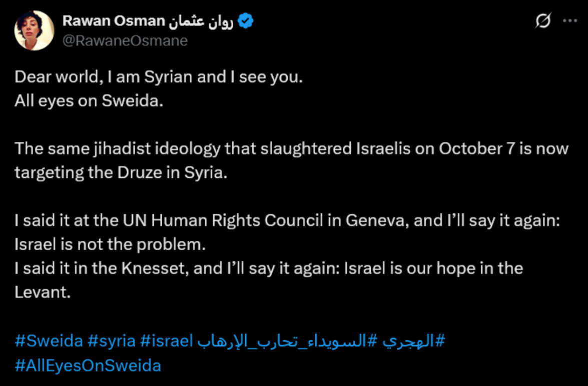Click the 'Dear world, I am Syrian' line

(x=159, y=77)
